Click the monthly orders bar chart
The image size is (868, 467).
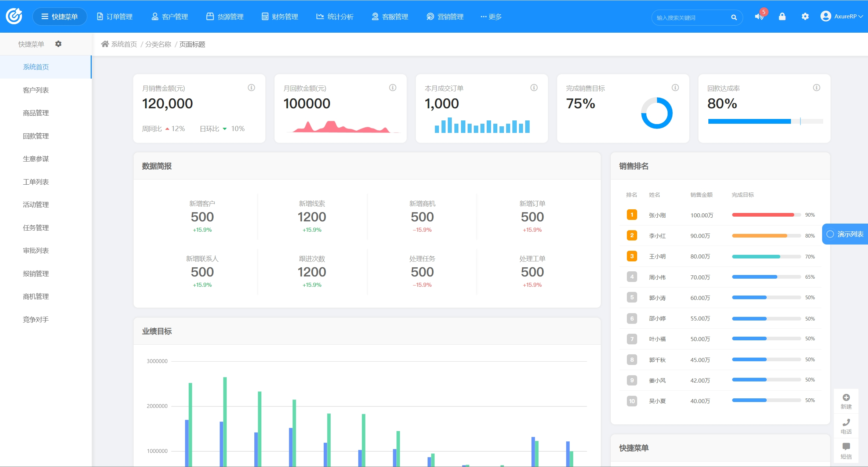pos(482,125)
